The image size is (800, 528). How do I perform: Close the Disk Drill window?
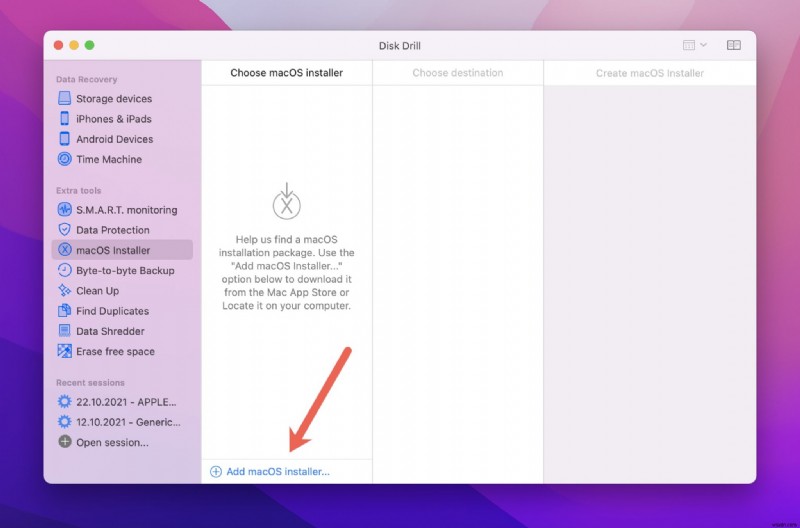click(x=58, y=45)
